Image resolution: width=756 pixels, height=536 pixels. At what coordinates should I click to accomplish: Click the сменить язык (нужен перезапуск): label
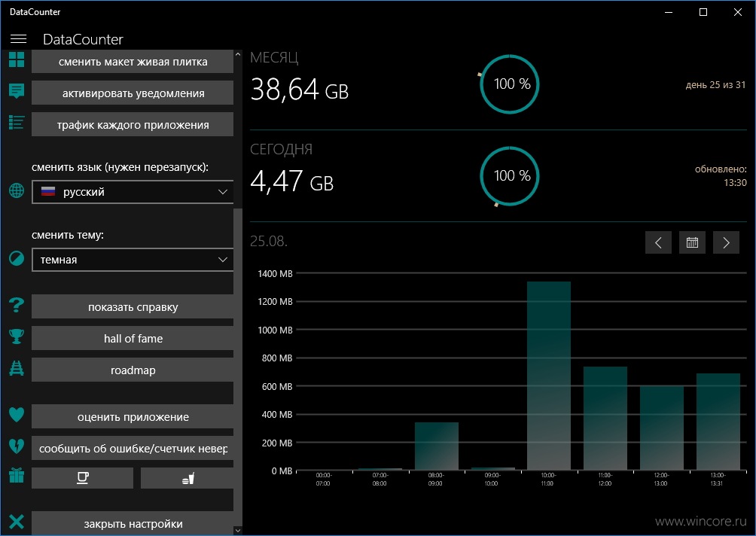click(x=120, y=168)
